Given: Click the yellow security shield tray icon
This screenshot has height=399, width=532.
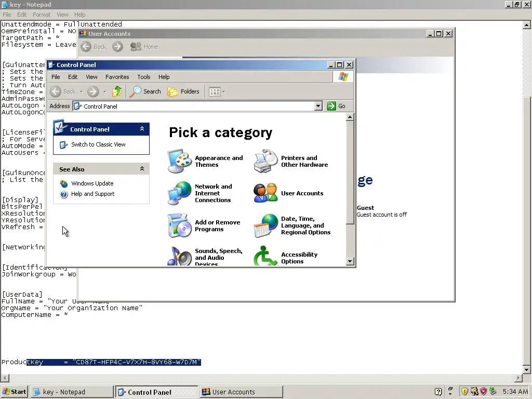Looking at the screenshot, I should point(464,392).
